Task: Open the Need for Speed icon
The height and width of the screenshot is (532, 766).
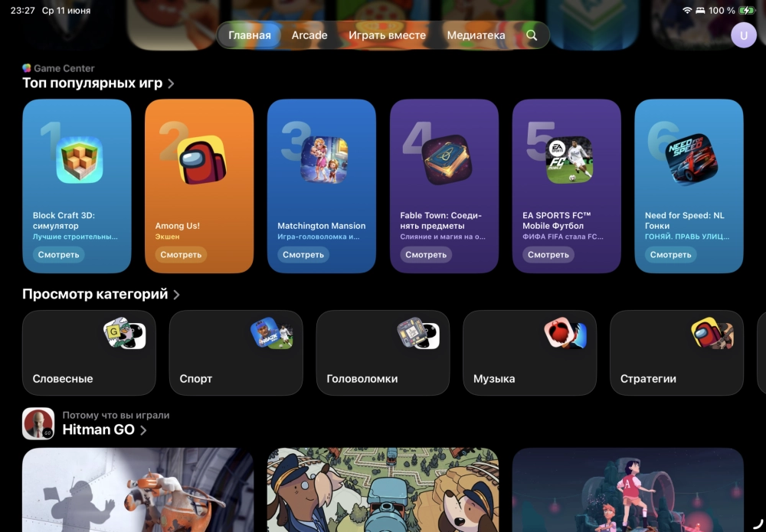Action: point(692,160)
